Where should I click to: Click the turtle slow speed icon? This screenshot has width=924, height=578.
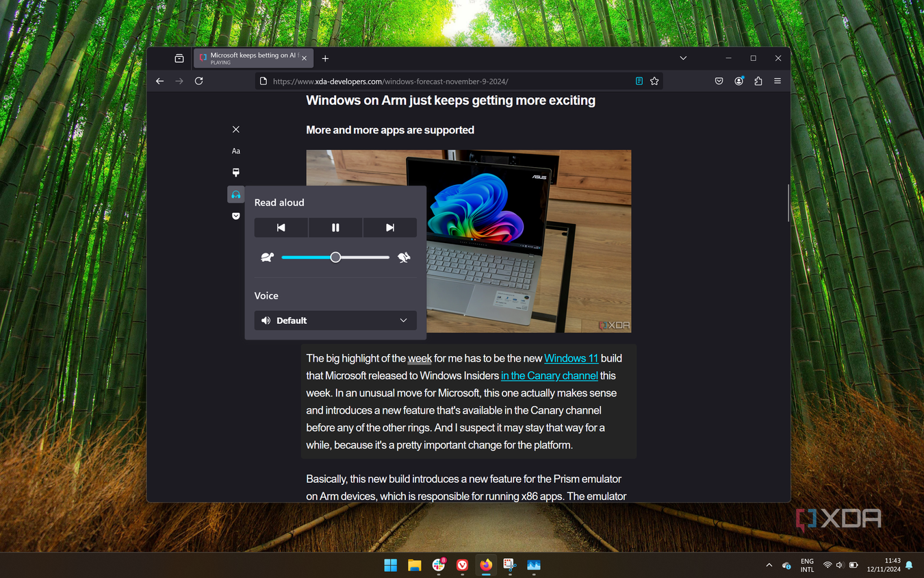coord(267,257)
